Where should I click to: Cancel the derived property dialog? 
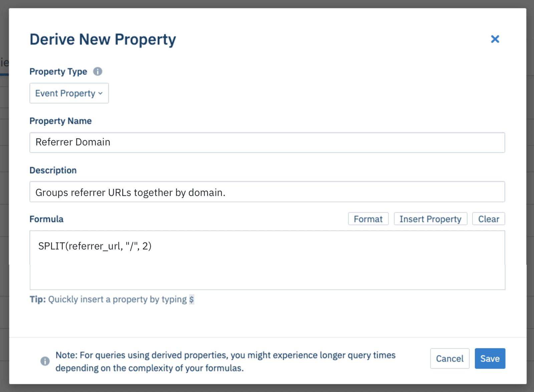[x=450, y=359]
